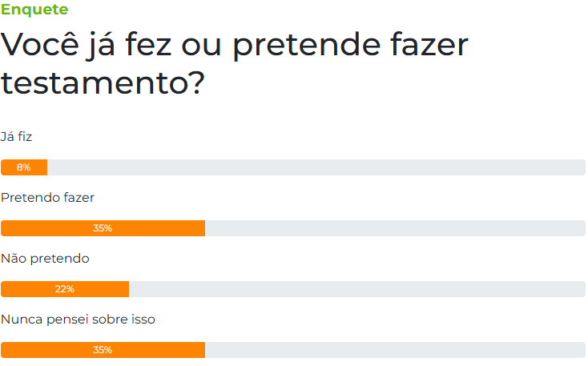The width and height of the screenshot is (588, 366).
Task: Select the 'Já fiz' option label
Action: tap(17, 136)
